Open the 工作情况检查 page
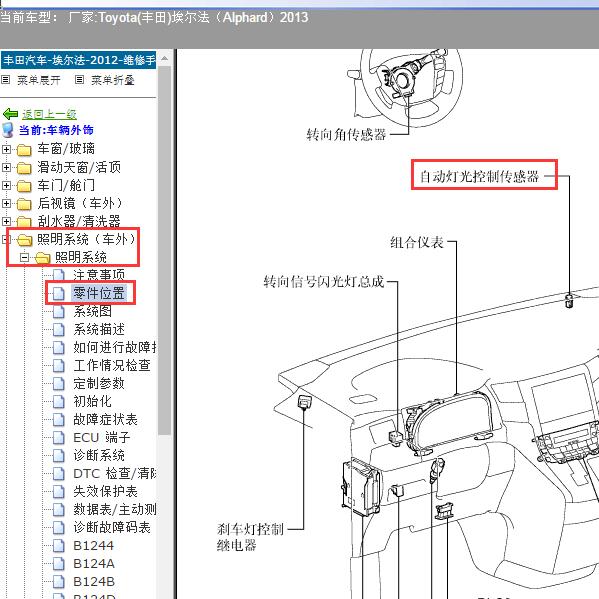 point(112,365)
